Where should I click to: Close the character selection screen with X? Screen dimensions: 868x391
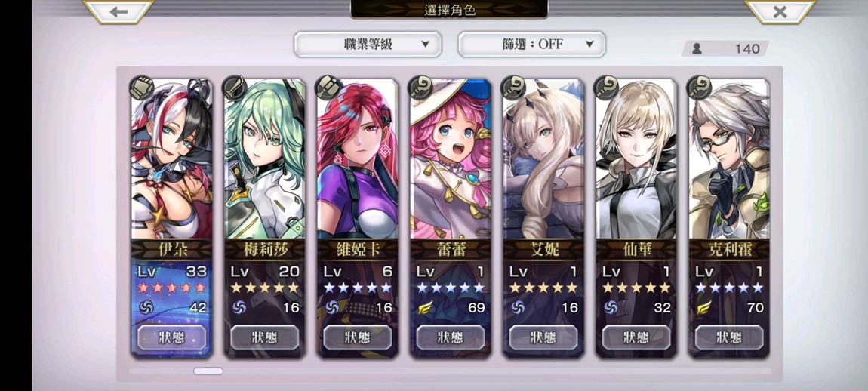[x=780, y=11]
